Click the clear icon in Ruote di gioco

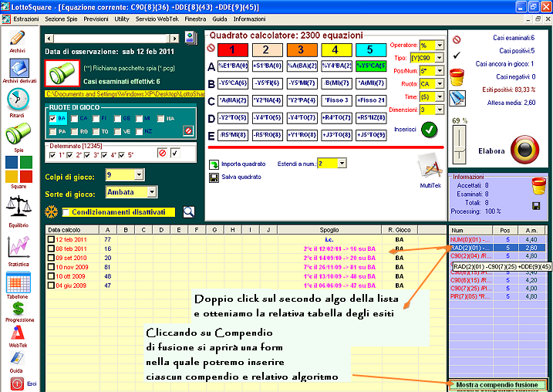(188, 131)
